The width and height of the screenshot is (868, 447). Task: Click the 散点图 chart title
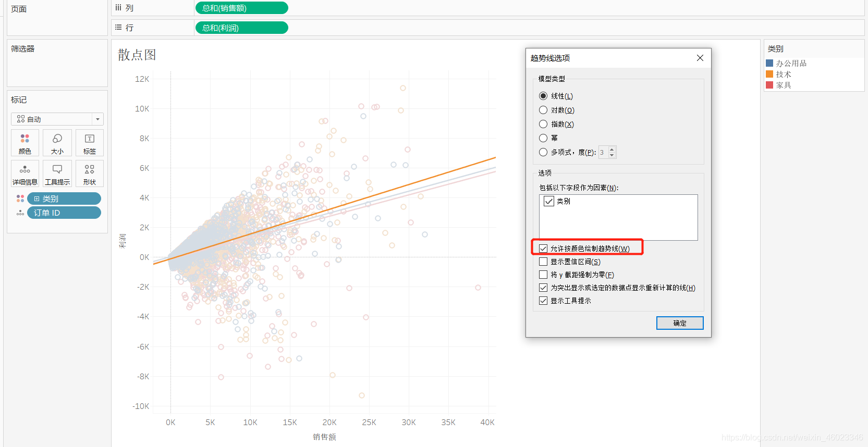point(137,55)
